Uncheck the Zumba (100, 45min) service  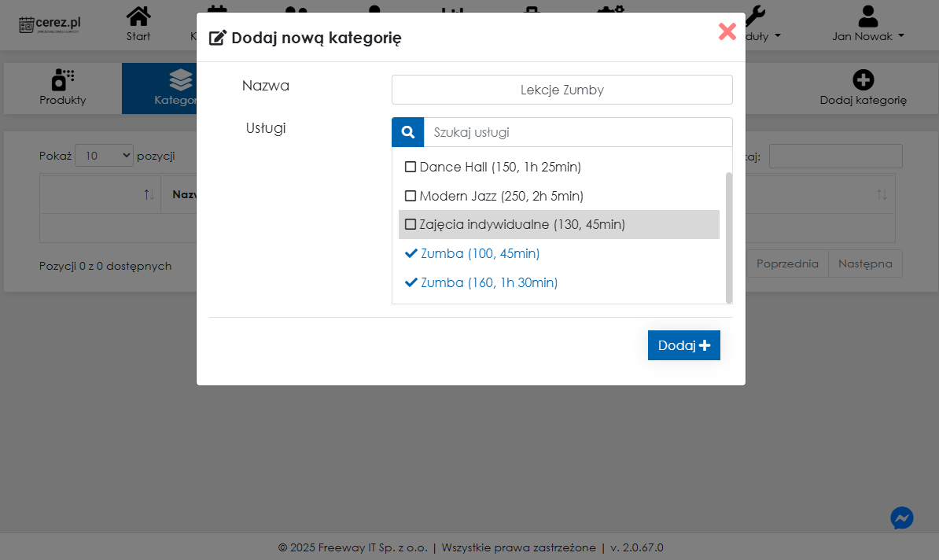tap(410, 253)
